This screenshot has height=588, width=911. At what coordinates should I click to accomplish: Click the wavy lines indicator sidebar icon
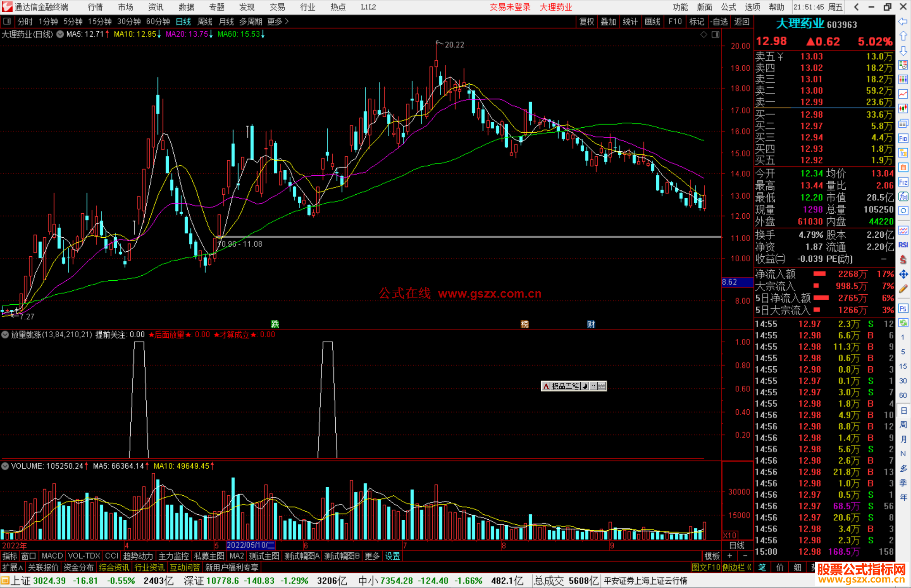click(903, 230)
